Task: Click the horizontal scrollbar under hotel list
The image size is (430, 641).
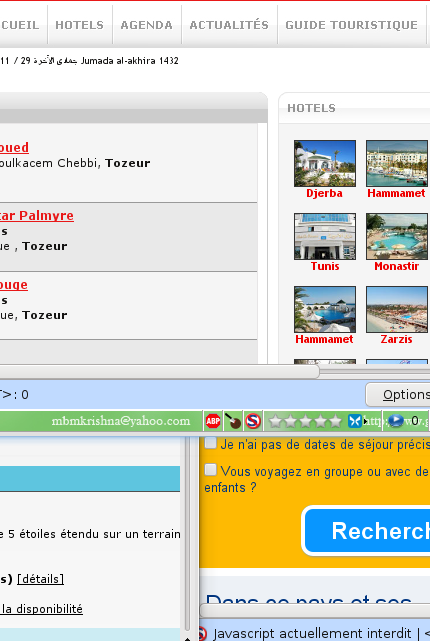Action: (x=159, y=372)
